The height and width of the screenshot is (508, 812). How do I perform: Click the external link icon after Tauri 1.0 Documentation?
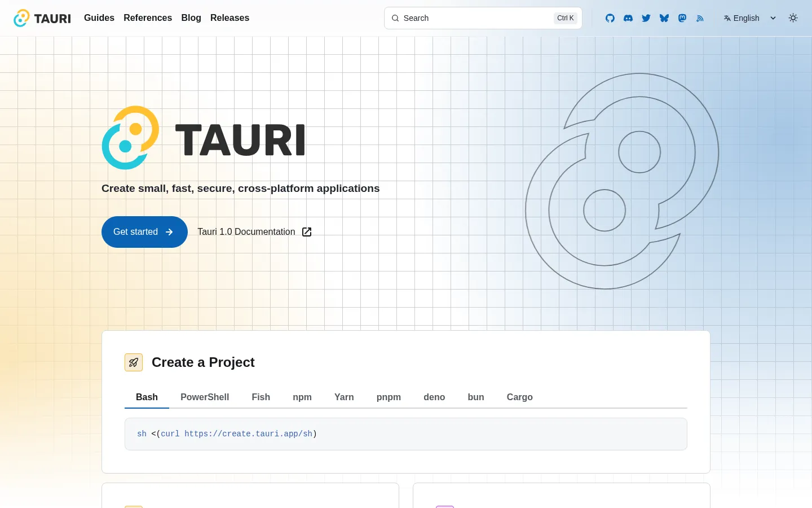point(307,232)
